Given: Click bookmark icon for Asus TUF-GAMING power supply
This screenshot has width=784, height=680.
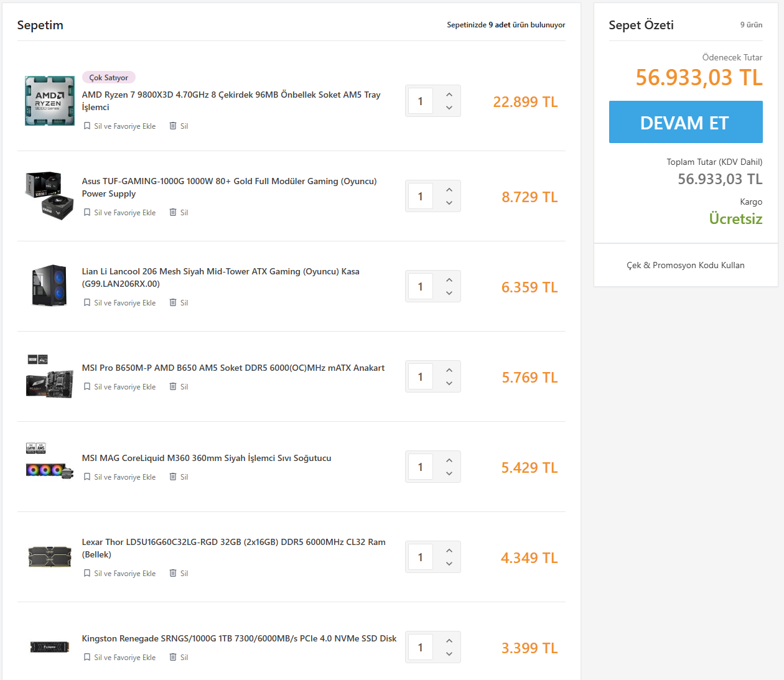Looking at the screenshot, I should (87, 213).
